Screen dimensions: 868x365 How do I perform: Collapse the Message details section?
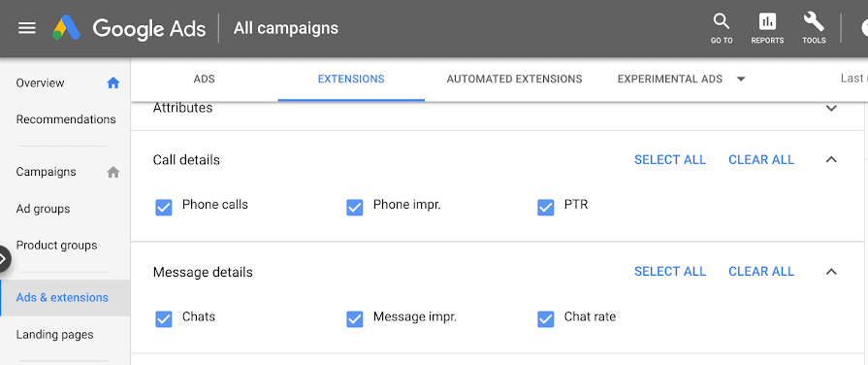pyautogui.click(x=831, y=272)
